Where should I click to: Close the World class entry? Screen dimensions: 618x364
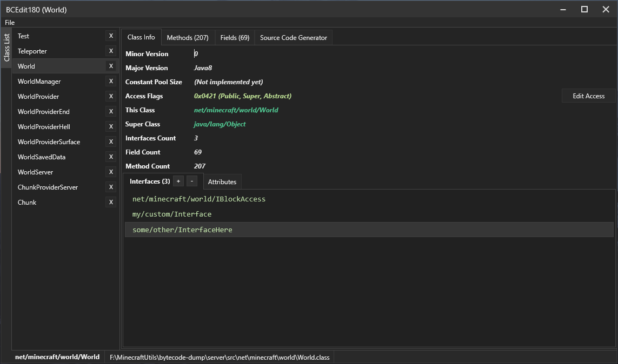(x=111, y=66)
